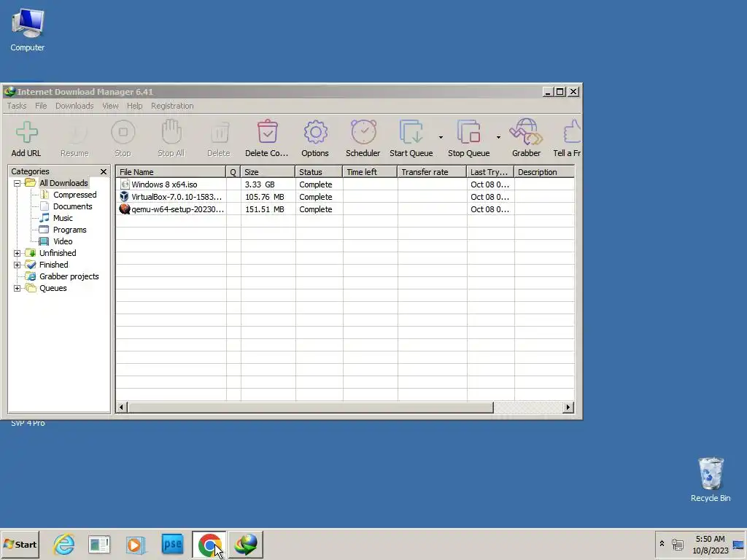Click the Start Queue icon

tap(411, 132)
